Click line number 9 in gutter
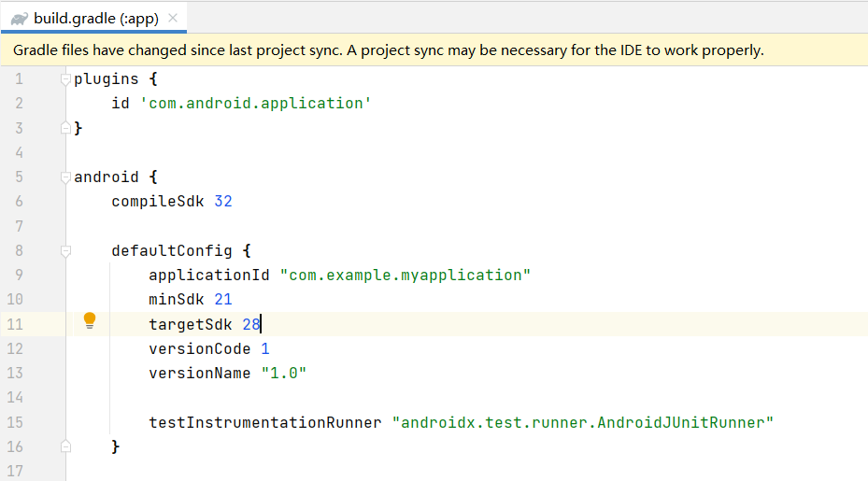The height and width of the screenshot is (481, 868). point(19,276)
